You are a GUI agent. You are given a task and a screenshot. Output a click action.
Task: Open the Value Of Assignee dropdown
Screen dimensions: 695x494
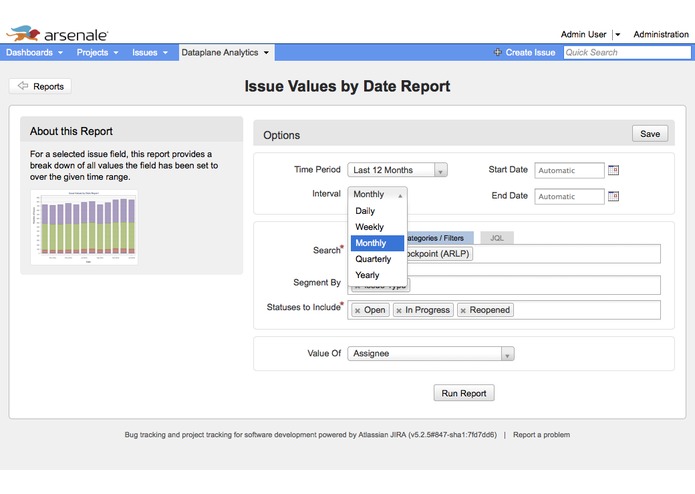(x=431, y=354)
